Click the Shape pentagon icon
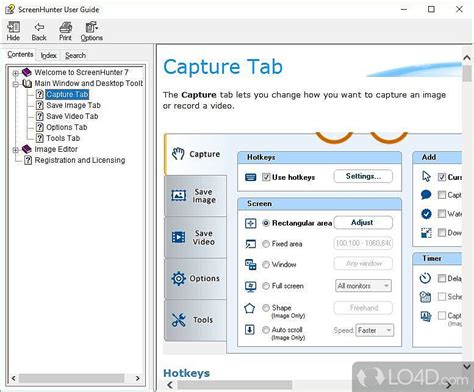This screenshot has height=392, width=474. click(250, 308)
